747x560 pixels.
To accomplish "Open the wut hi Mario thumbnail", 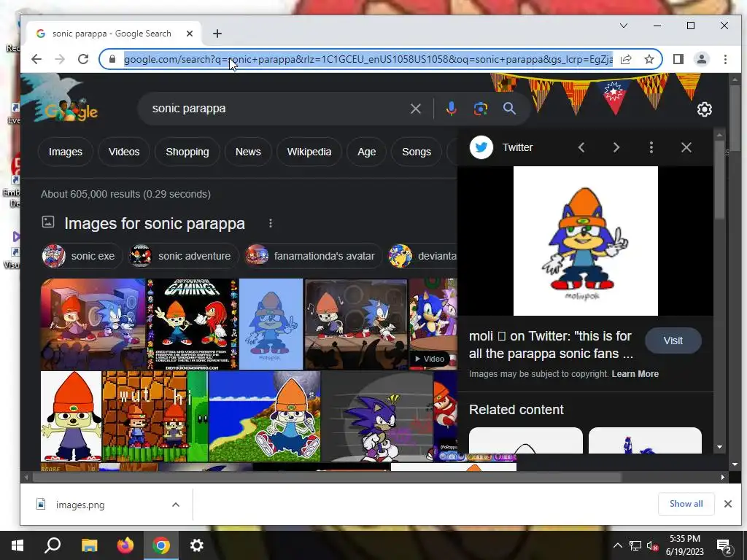I will (x=155, y=416).
